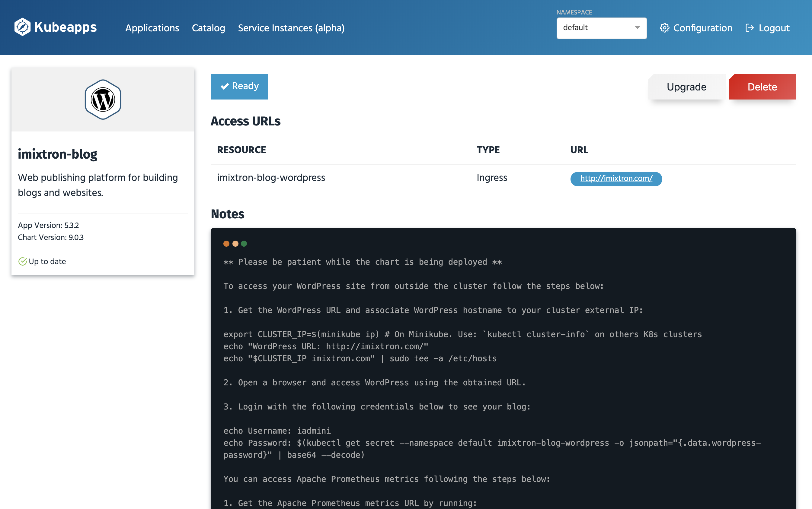Open Configuration via the gear icon
The height and width of the screenshot is (509, 812).
(x=665, y=28)
